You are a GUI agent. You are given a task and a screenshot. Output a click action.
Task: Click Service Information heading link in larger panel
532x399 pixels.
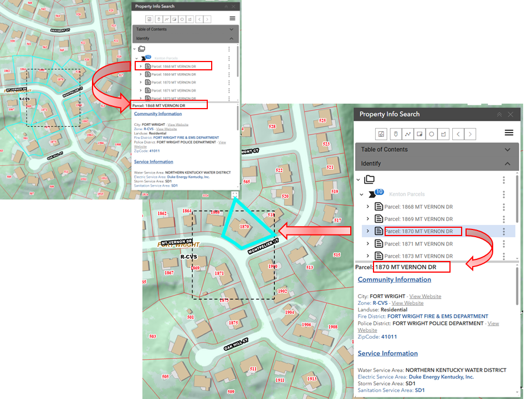click(x=387, y=354)
